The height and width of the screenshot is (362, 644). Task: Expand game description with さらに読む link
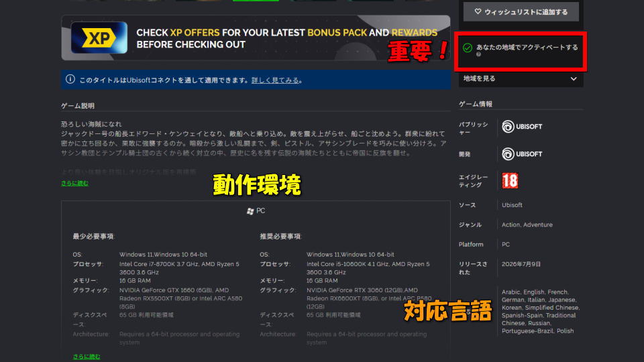tap(74, 183)
